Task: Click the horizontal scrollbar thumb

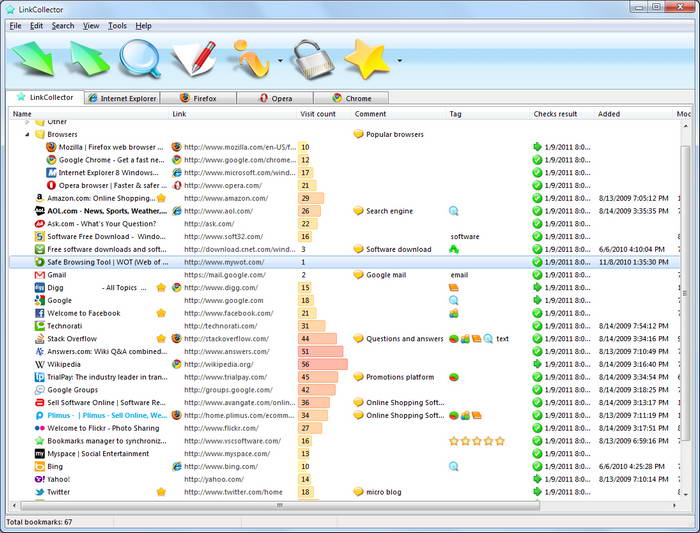Action: (280, 505)
